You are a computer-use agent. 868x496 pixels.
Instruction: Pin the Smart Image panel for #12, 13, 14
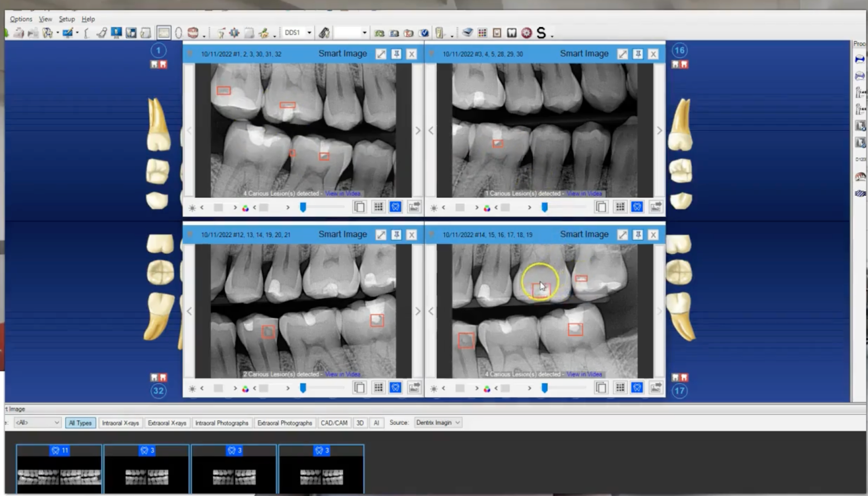(397, 234)
